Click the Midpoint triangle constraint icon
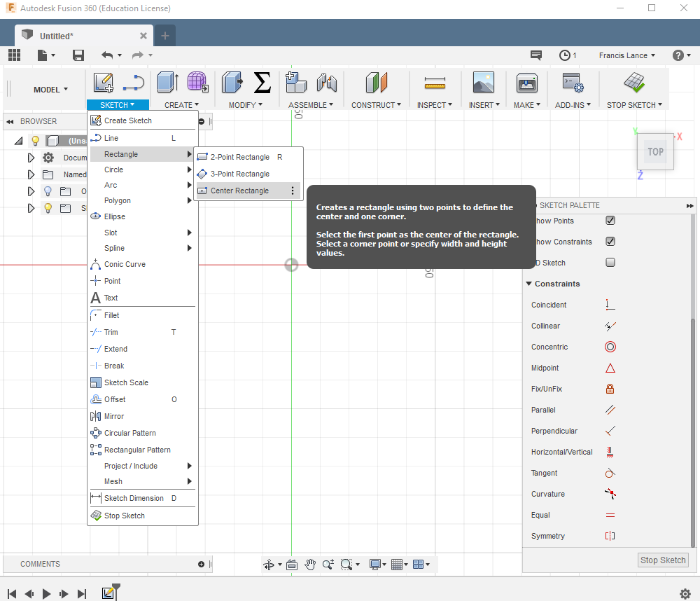The width and height of the screenshot is (700, 601). [x=610, y=368]
